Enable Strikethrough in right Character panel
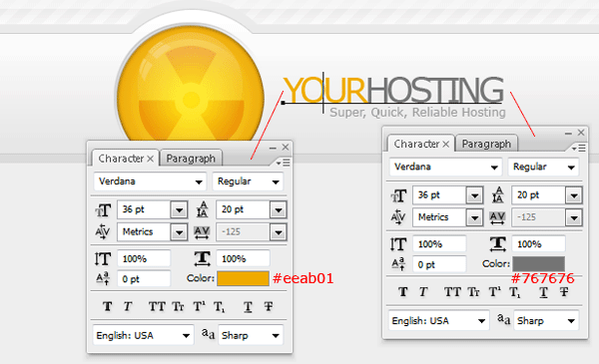The width and height of the screenshot is (599, 364). pyautogui.click(x=564, y=292)
